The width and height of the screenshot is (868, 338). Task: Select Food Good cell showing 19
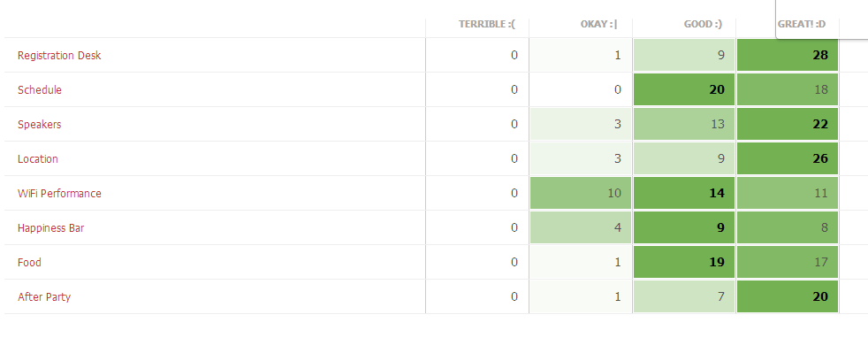coord(683,262)
